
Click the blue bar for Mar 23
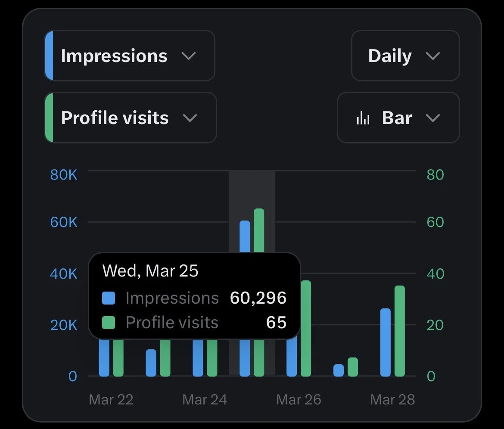tap(151, 363)
